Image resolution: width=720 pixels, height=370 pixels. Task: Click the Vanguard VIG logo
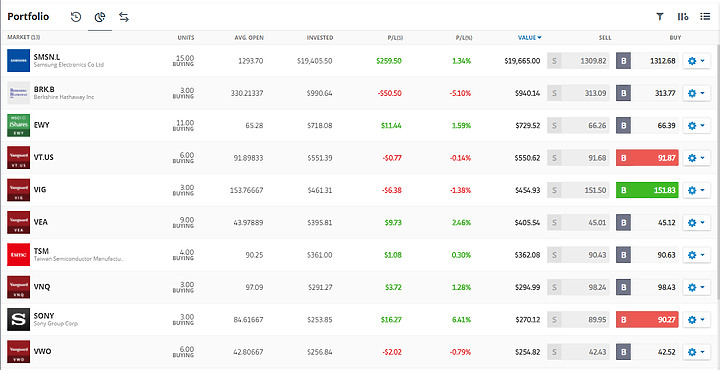18,190
